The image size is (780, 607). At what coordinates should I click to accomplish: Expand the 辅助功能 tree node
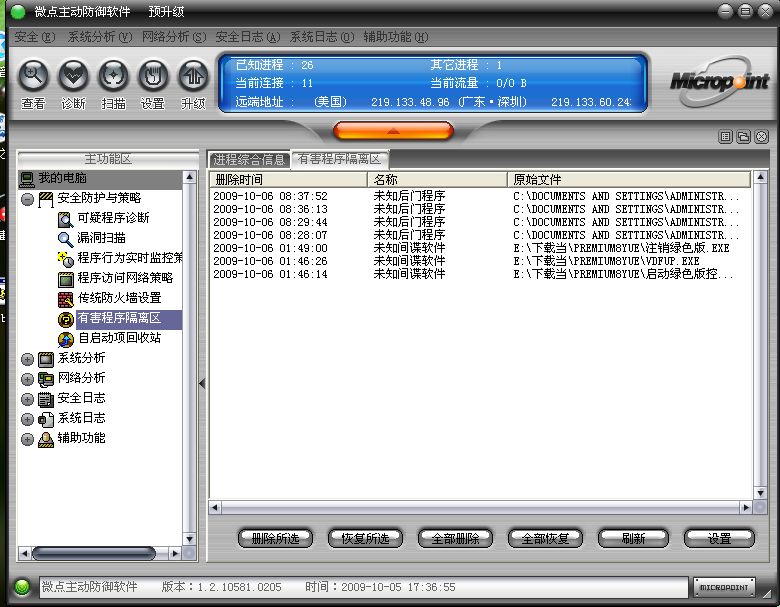coord(27,439)
